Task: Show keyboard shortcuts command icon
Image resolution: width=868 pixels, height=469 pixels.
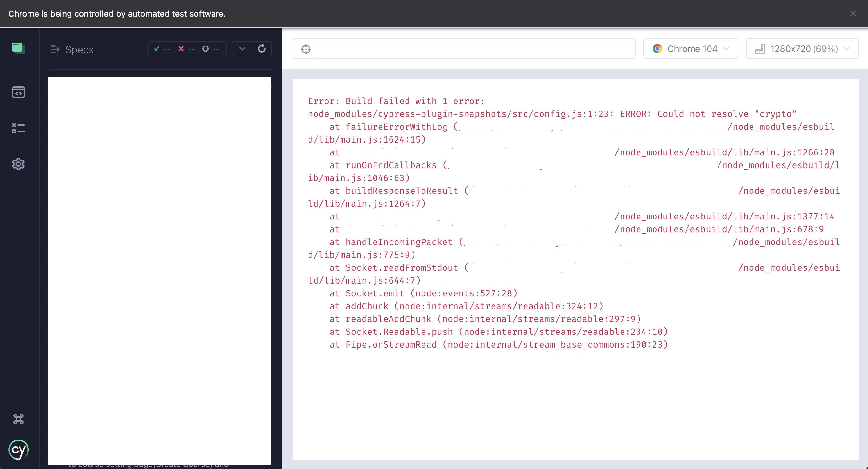Action: coord(19,419)
